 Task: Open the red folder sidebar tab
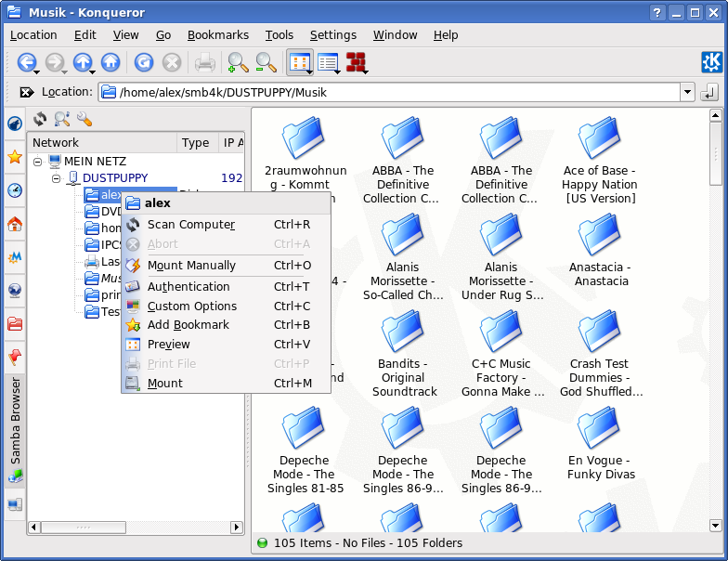coord(15,323)
